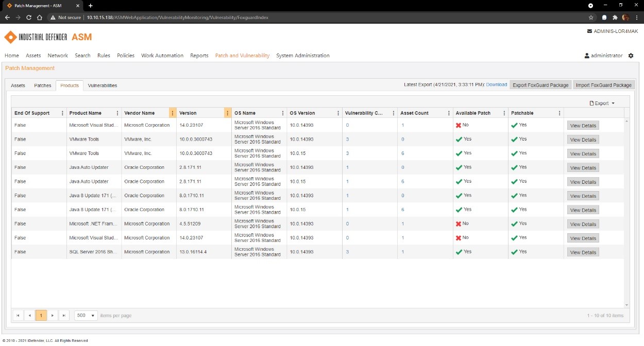Click the Industrial Defender ASM logo
The image size is (644, 346).
pos(48,37)
